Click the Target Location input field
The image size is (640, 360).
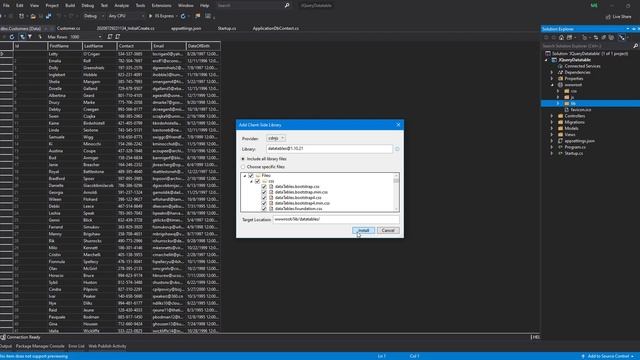[x=336, y=219]
